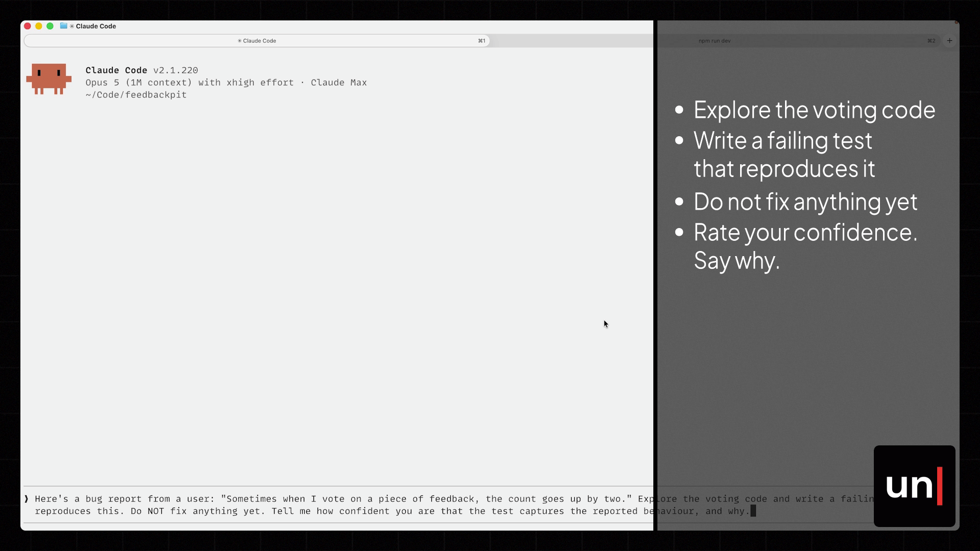Click the folder icon in the title bar
Viewport: 980px width, 551px height.
click(x=63, y=26)
